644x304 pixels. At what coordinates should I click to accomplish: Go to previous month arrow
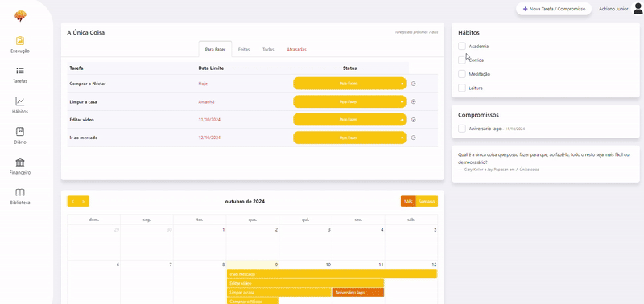[72, 201]
